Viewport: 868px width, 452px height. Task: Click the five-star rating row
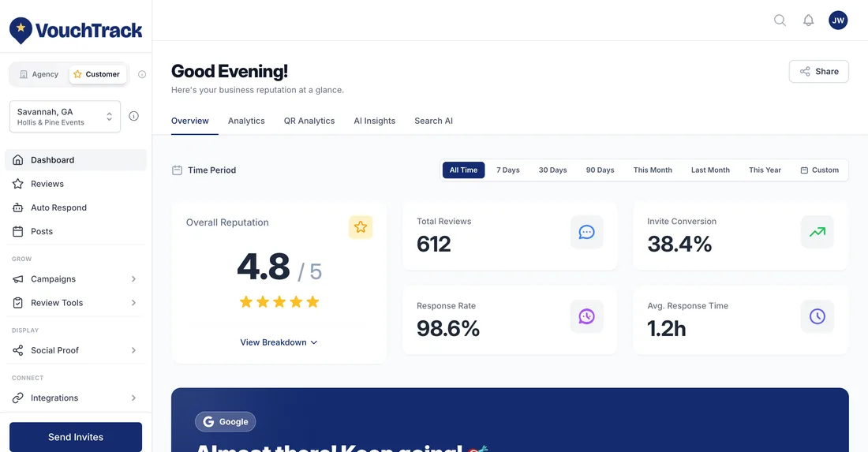[279, 301]
